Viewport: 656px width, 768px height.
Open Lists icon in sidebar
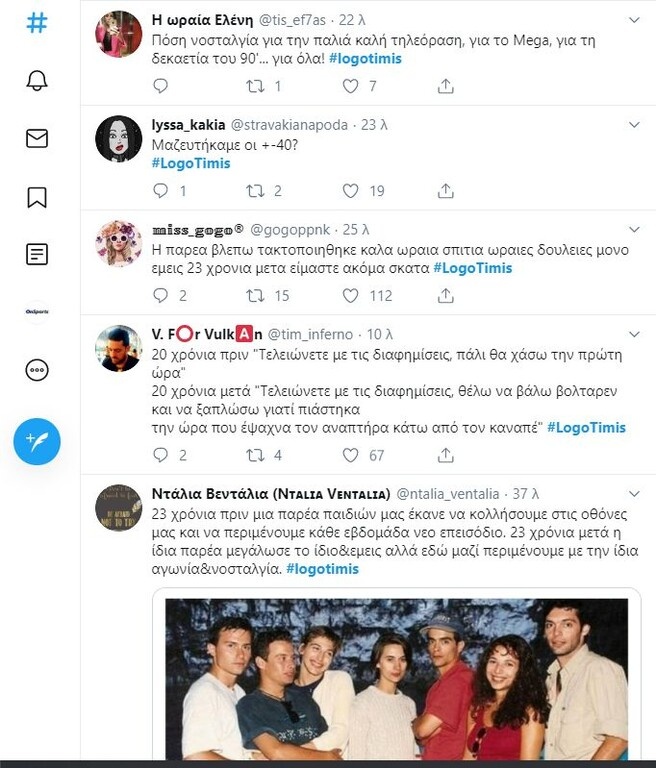tap(37, 254)
